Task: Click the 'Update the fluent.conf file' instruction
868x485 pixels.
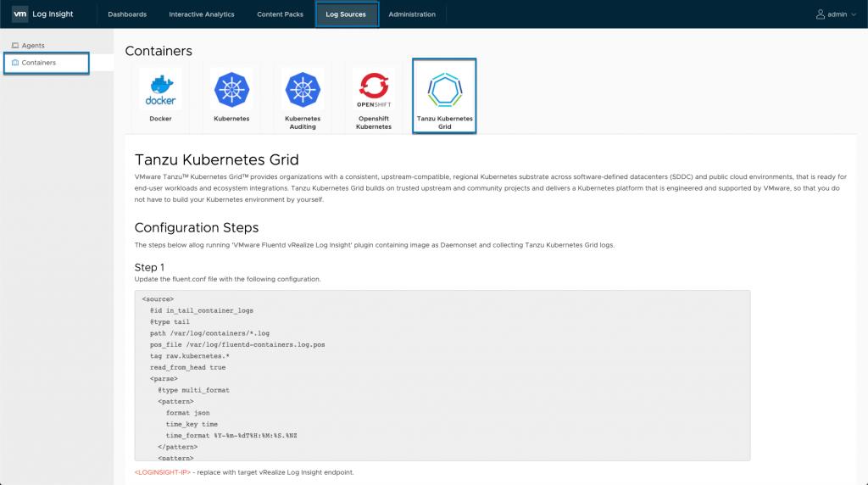Action: pos(227,279)
